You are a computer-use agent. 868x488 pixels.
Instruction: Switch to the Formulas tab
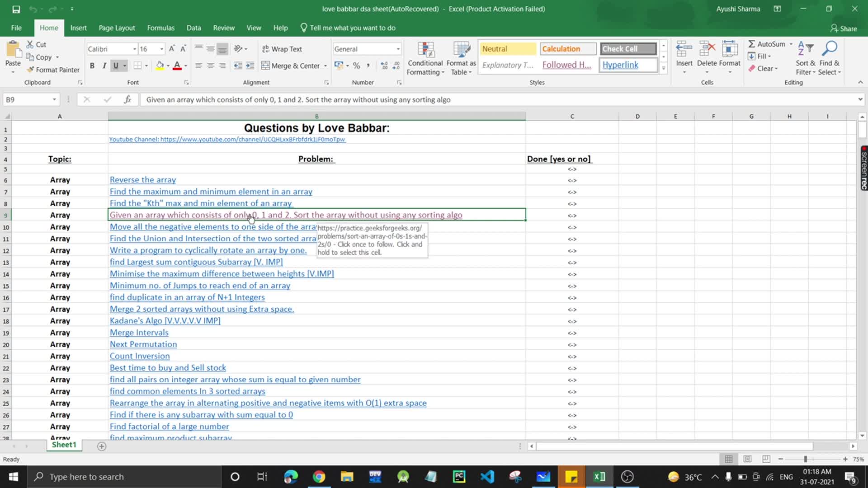point(160,28)
